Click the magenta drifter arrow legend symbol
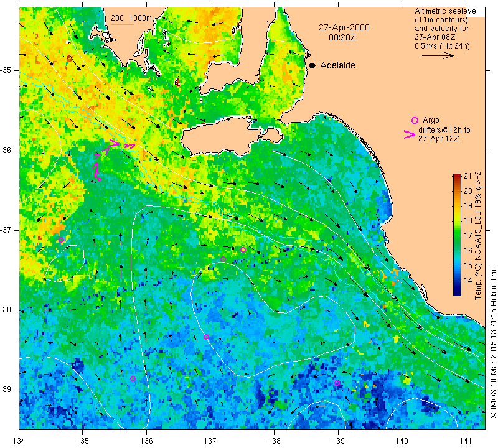Image resolution: width=498 pixels, height=448 pixels. click(x=410, y=134)
